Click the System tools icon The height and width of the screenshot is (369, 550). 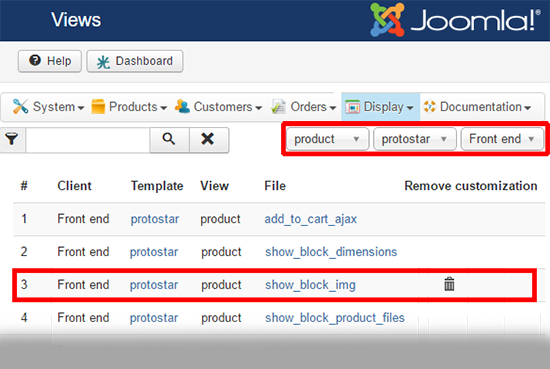[x=20, y=106]
